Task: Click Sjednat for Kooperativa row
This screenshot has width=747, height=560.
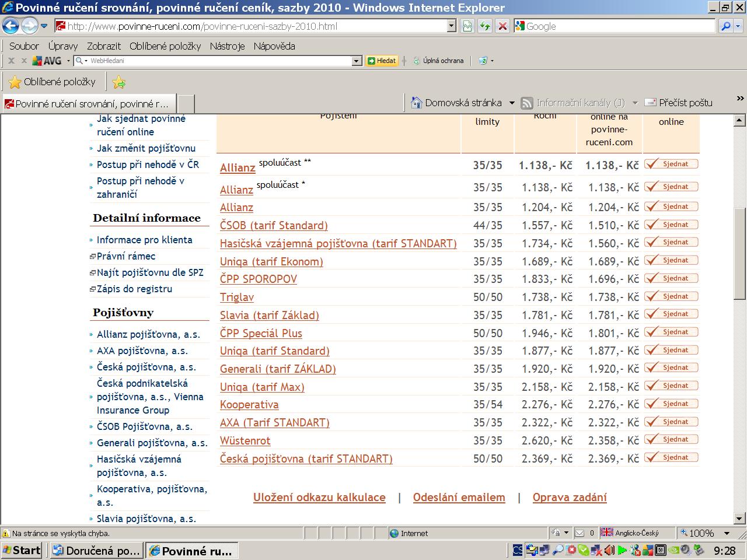Action: click(671, 404)
